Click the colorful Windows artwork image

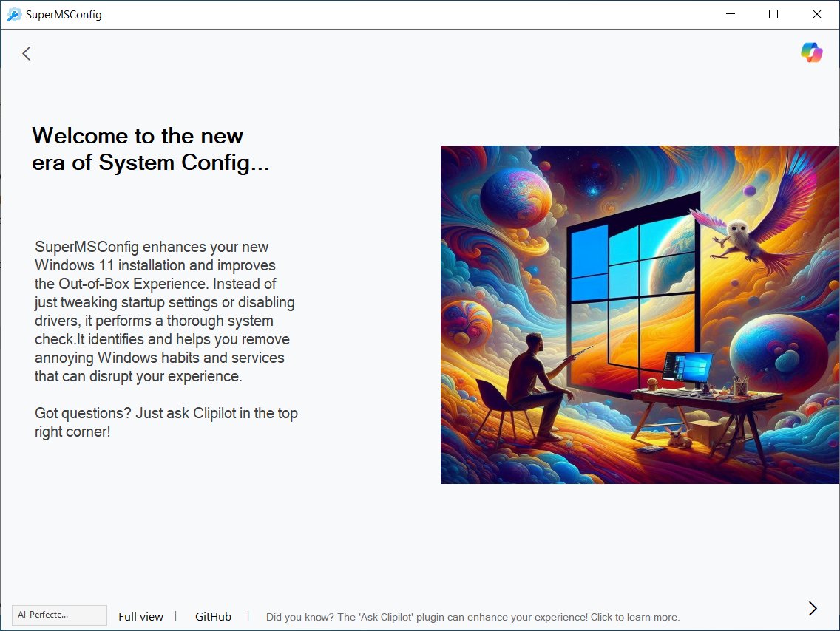[x=640, y=315]
